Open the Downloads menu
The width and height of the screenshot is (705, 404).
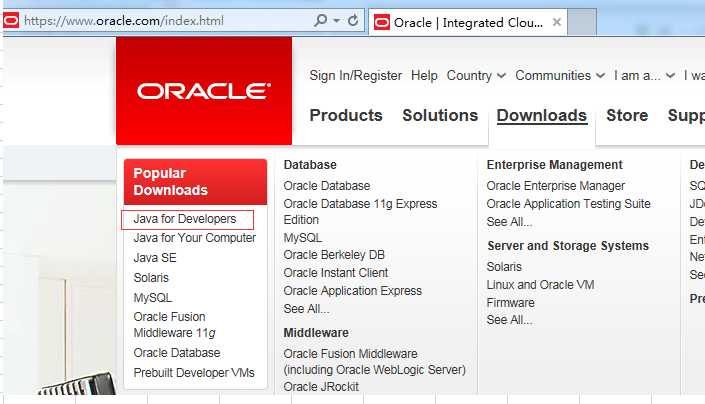[542, 116]
